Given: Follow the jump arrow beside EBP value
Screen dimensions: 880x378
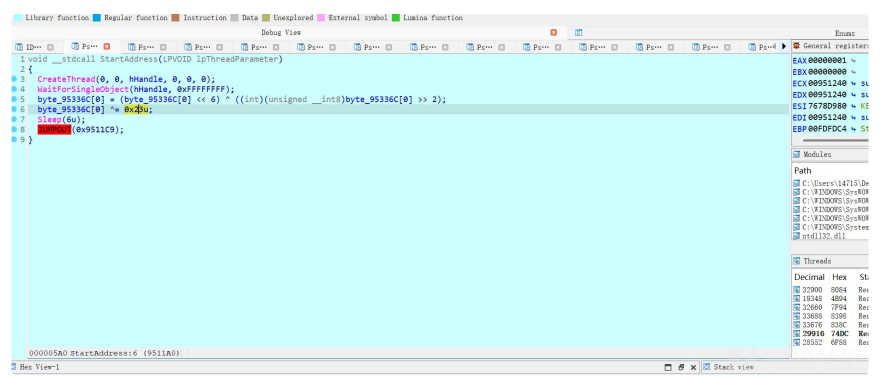Looking at the screenshot, I should (854, 129).
